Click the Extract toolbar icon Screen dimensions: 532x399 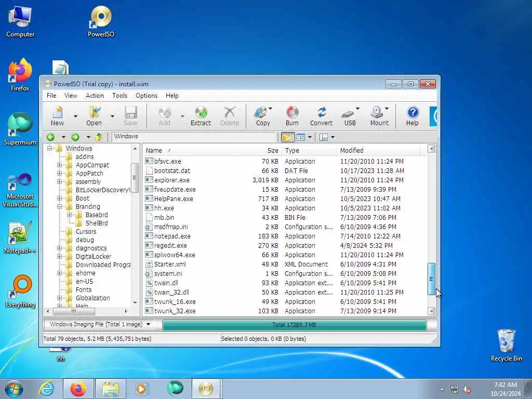[201, 116]
